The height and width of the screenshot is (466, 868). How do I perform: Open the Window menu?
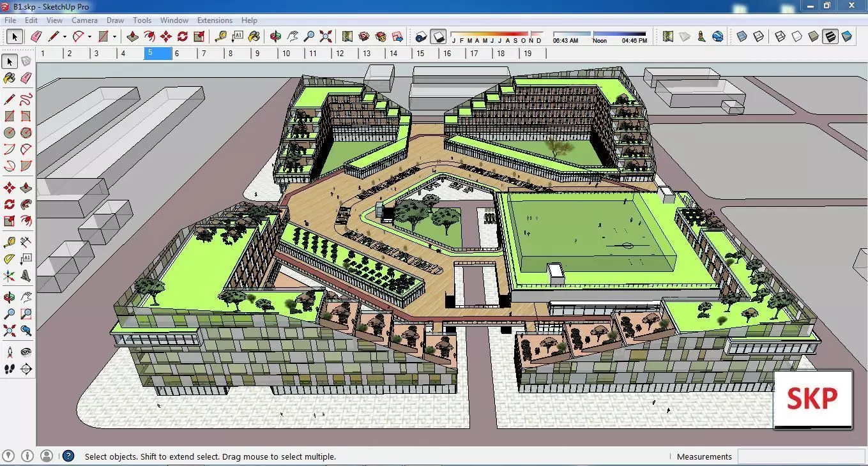click(174, 20)
